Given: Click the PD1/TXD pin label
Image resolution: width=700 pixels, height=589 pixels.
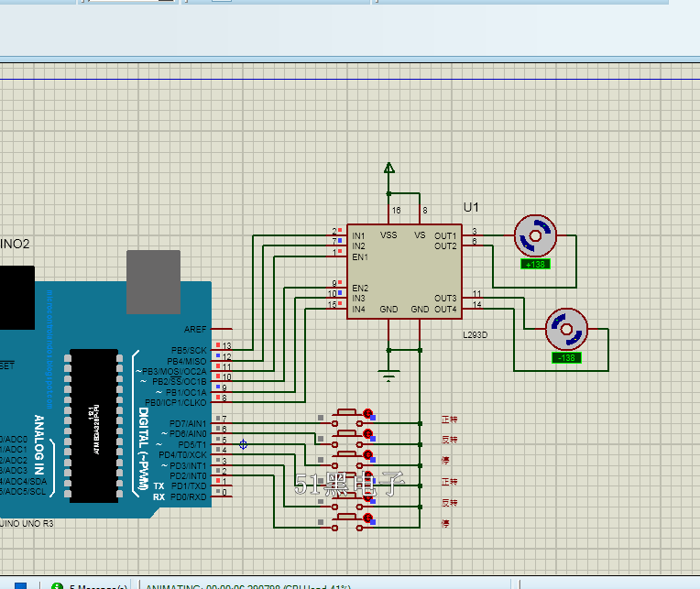Looking at the screenshot, I should (x=189, y=486).
